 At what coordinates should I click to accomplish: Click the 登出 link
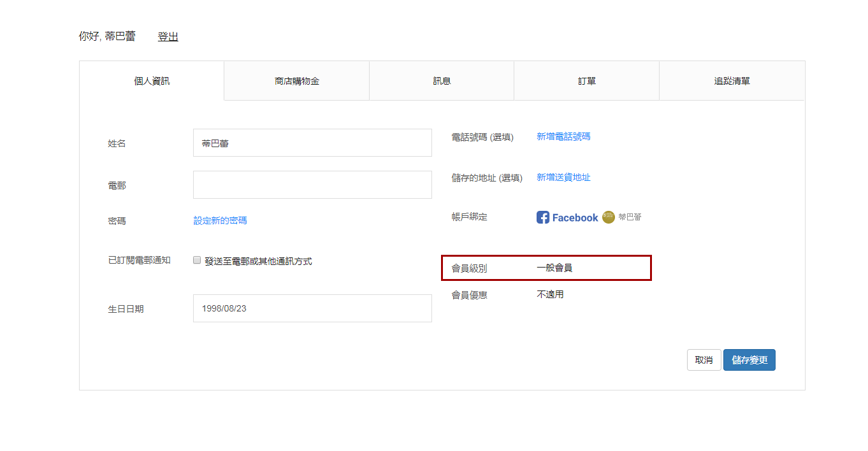click(x=168, y=37)
